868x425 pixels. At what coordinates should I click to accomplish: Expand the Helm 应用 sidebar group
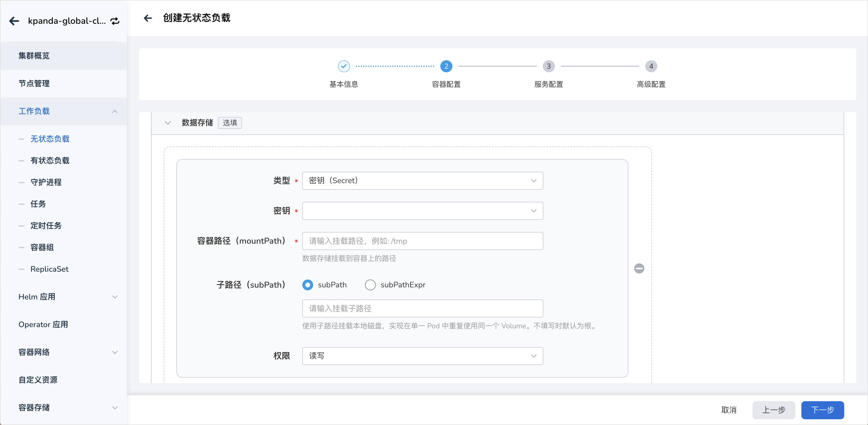coord(115,297)
